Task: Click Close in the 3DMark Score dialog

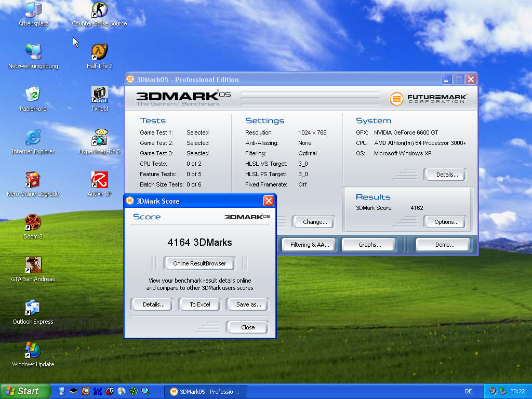Action: (x=248, y=327)
